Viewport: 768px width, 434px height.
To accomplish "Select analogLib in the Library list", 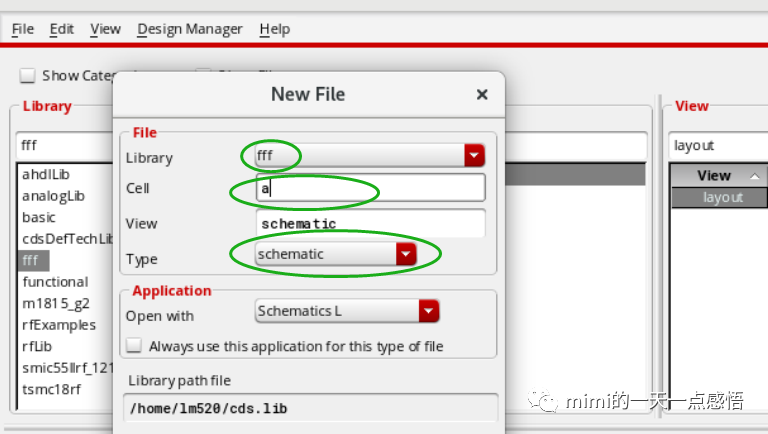I will tap(53, 196).
